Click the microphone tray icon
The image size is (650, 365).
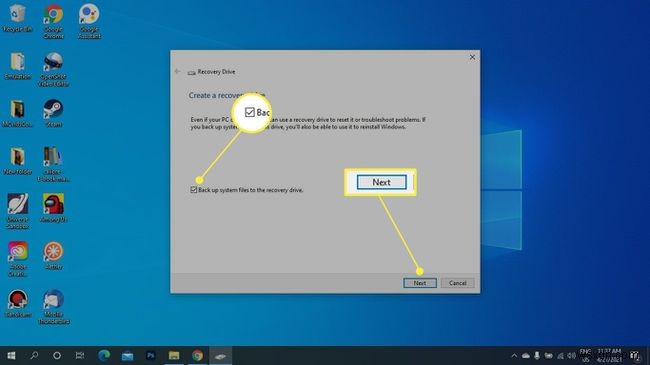537,355
